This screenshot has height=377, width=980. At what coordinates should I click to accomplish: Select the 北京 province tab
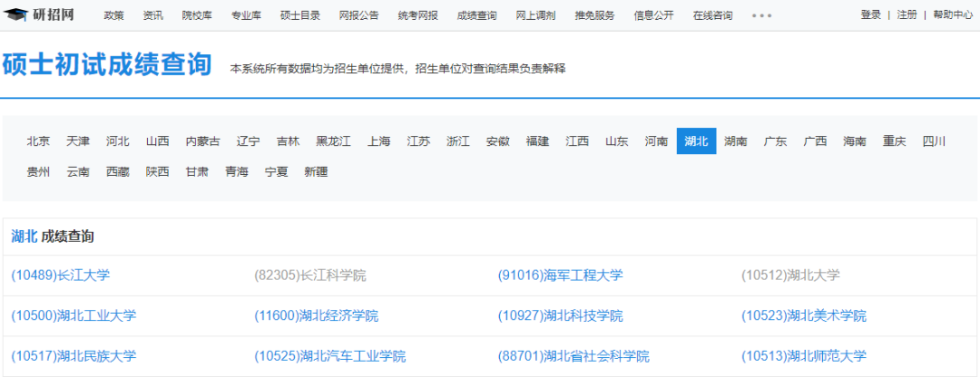38,141
